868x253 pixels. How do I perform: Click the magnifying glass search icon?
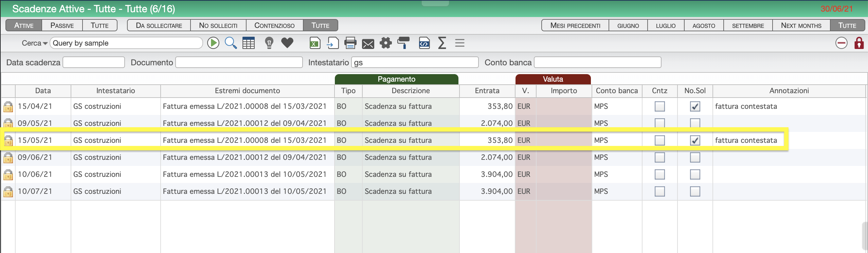point(231,43)
